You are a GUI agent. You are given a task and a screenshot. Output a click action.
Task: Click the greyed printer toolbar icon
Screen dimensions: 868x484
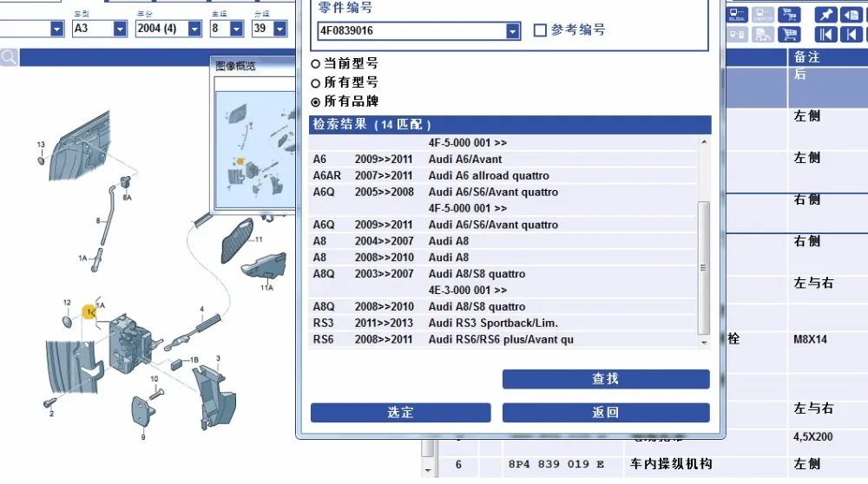point(763,35)
